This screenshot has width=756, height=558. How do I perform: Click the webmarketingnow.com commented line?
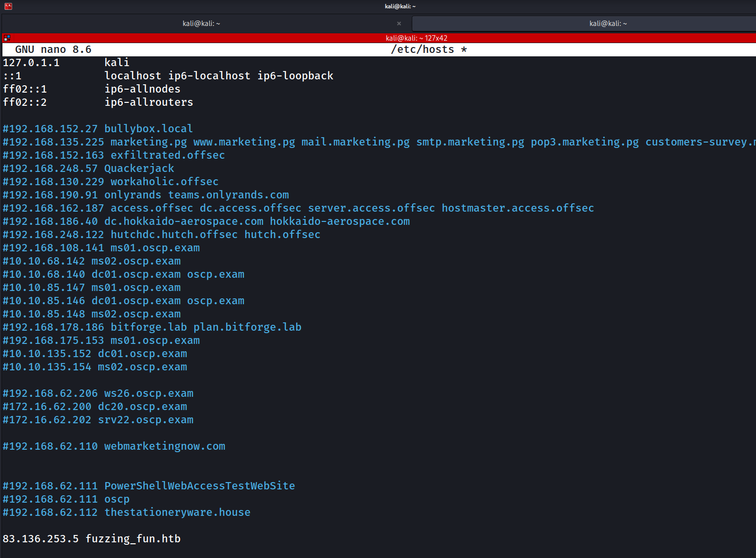pyautogui.click(x=165, y=446)
